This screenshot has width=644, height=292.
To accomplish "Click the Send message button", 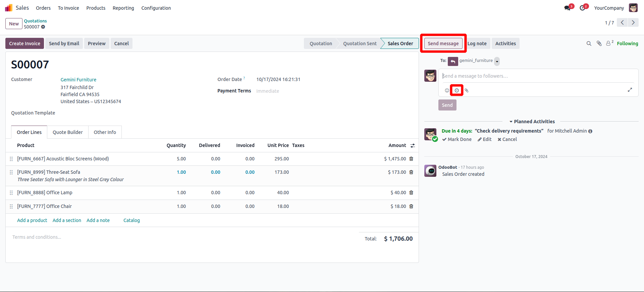I will pos(443,44).
